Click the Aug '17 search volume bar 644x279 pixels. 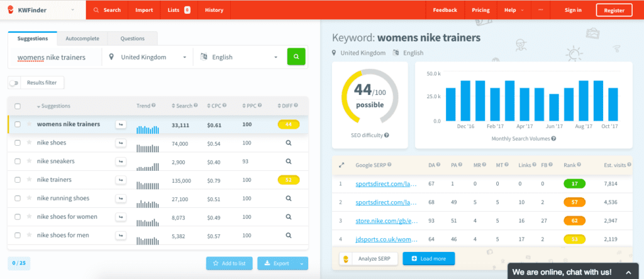[x=583, y=101]
